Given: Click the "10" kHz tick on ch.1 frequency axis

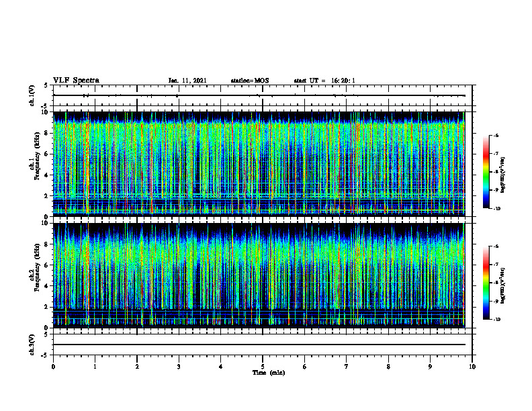Looking at the screenshot, I should click(45, 112).
